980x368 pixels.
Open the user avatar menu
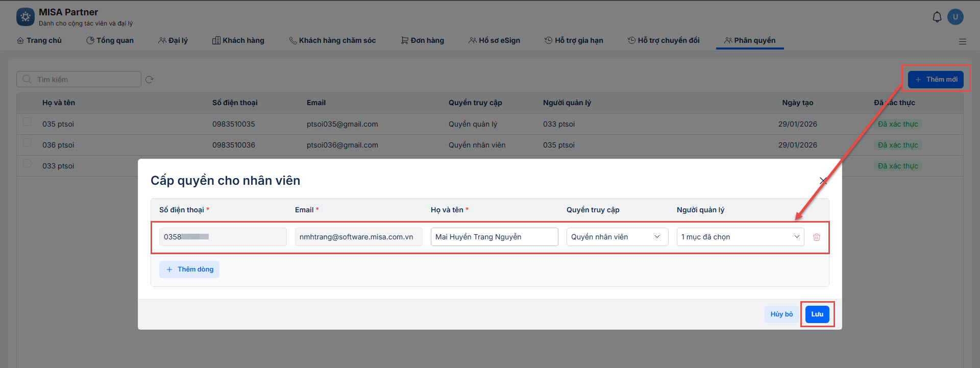click(x=955, y=17)
